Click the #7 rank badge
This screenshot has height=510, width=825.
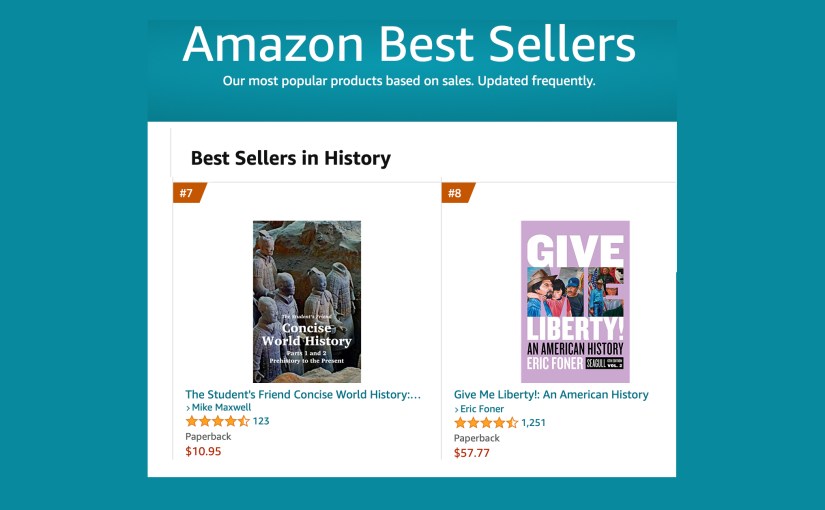(187, 193)
